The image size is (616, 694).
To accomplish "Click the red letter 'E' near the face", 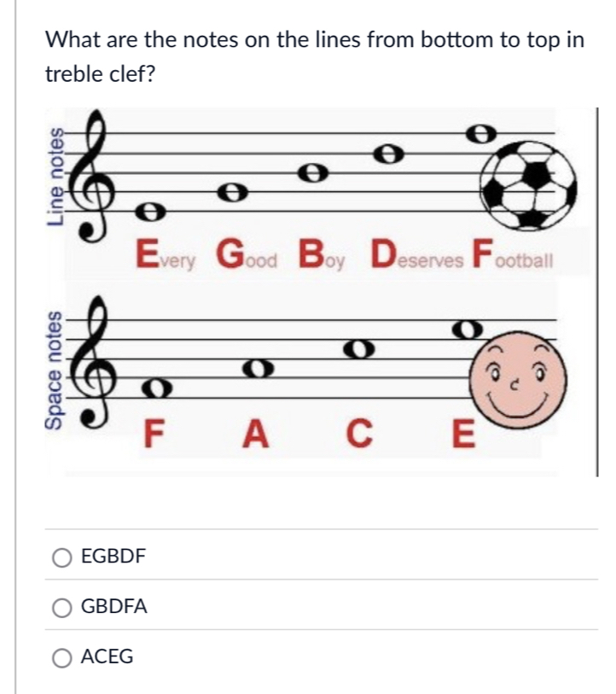I will point(462,432).
